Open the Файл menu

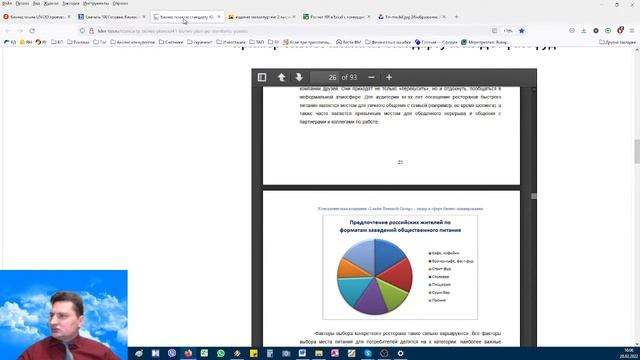tap(7, 3)
